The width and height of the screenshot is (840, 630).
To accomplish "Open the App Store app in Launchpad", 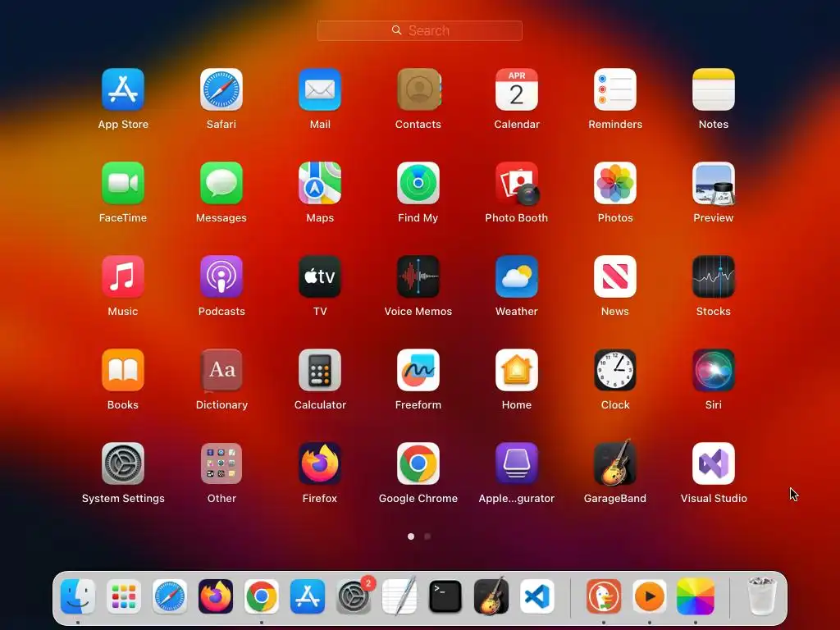I will (x=123, y=89).
